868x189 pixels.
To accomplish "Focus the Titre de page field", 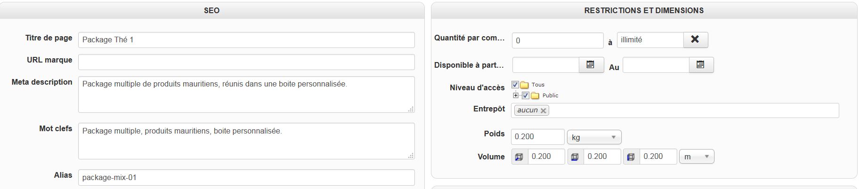I will pyautogui.click(x=246, y=40).
